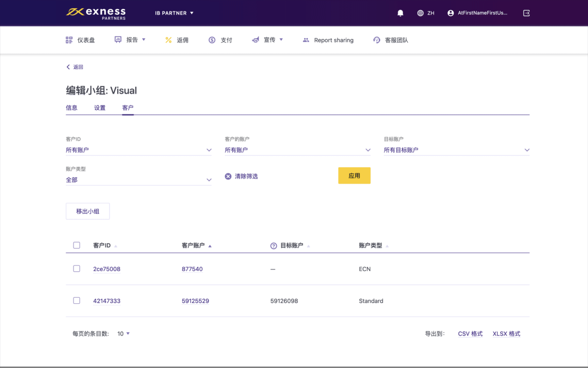Click the 支付 dollar coin icon
The image size is (588, 368).
(x=212, y=40)
